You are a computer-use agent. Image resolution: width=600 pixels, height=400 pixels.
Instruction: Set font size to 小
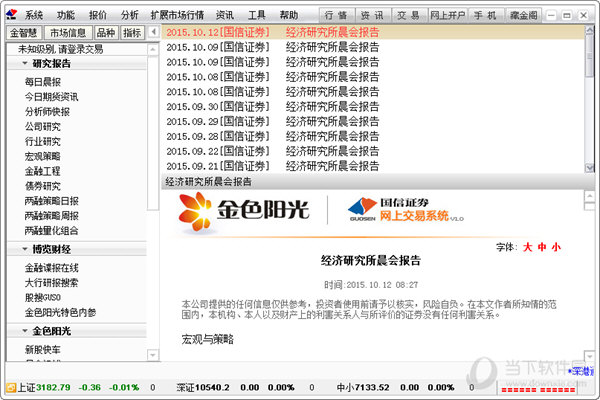pos(556,247)
